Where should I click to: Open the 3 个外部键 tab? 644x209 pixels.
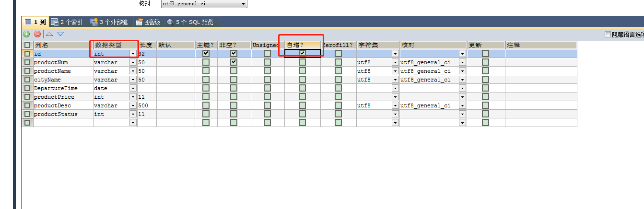pos(109,22)
